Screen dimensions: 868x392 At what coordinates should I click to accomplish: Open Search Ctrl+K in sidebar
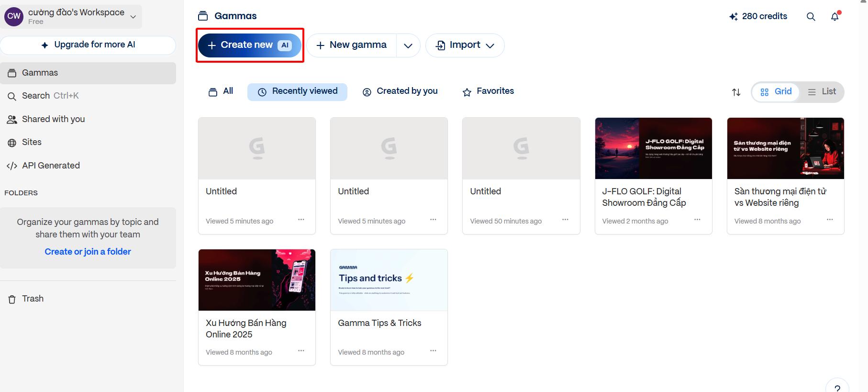tap(88, 96)
